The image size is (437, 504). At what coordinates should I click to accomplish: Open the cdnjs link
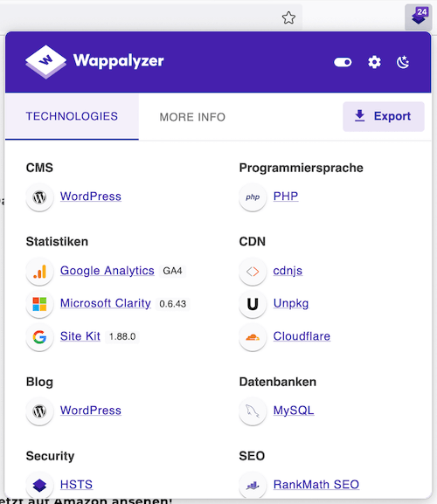tap(288, 271)
